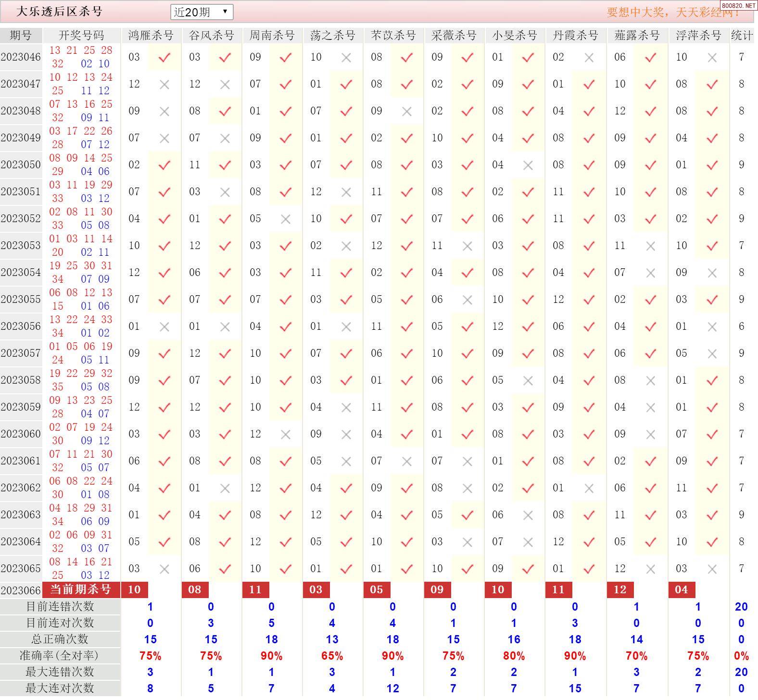Click 鸿雁 current kill number 10

[x=134, y=589]
